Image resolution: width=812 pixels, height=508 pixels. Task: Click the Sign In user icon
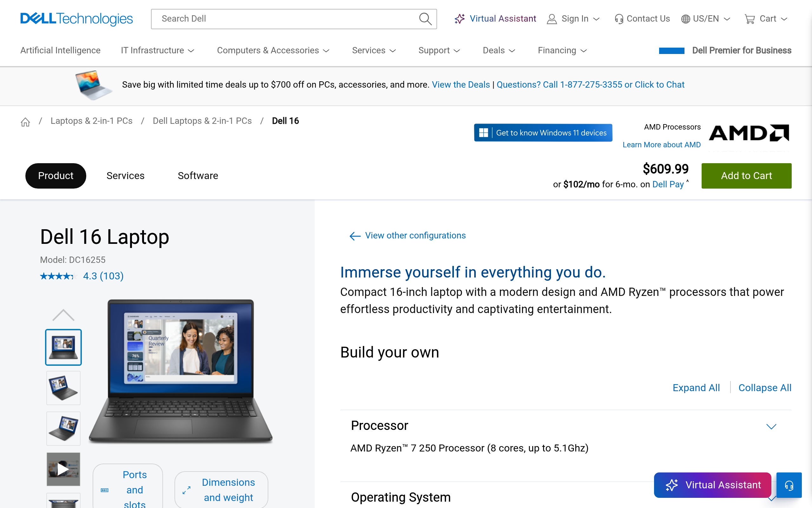pyautogui.click(x=552, y=19)
